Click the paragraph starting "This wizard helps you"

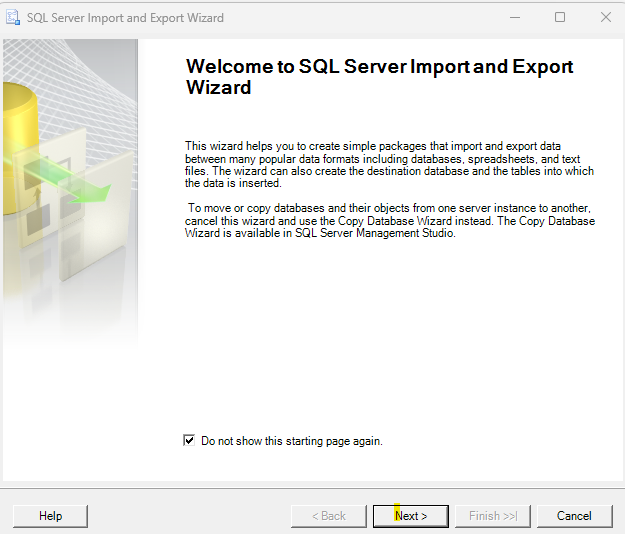[389, 165]
